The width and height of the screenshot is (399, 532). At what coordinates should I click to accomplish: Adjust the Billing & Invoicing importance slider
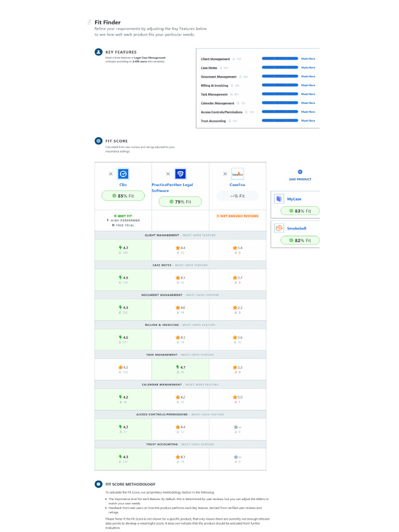coord(280,85)
